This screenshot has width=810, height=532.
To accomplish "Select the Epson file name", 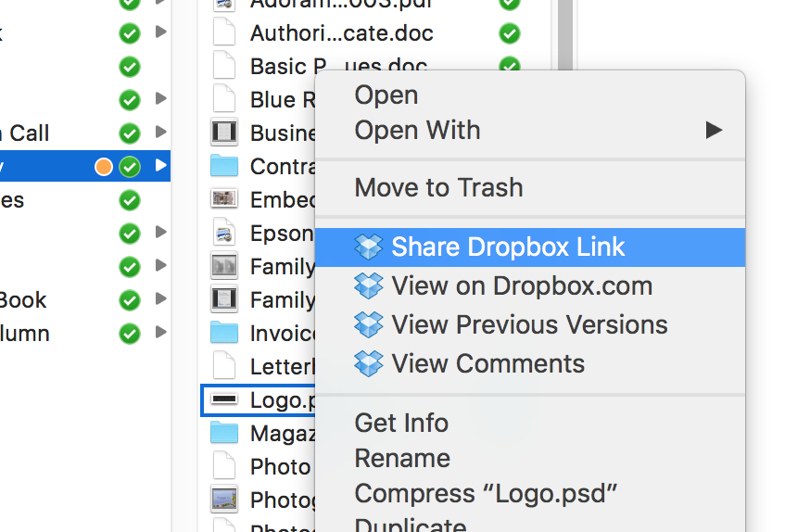I will tap(282, 234).
